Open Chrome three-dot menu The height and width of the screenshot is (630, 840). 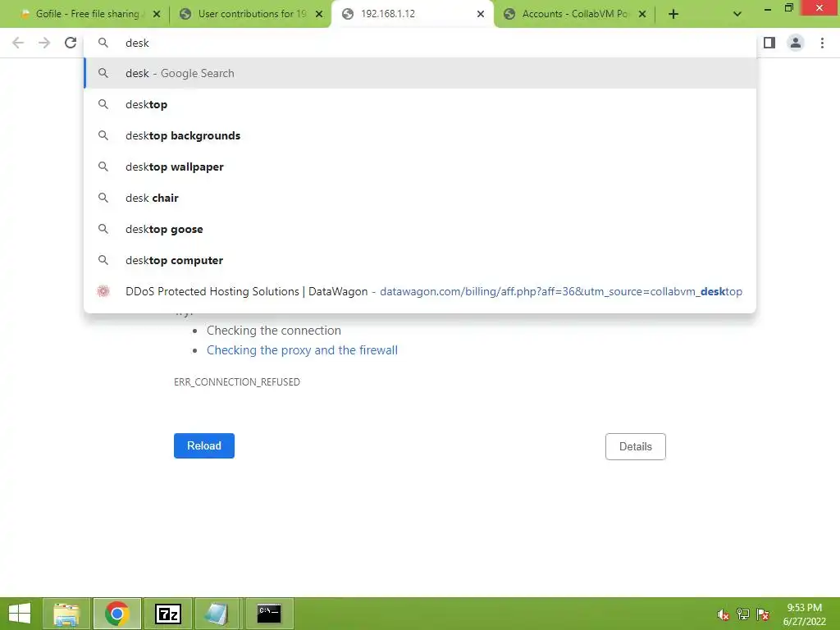(822, 43)
